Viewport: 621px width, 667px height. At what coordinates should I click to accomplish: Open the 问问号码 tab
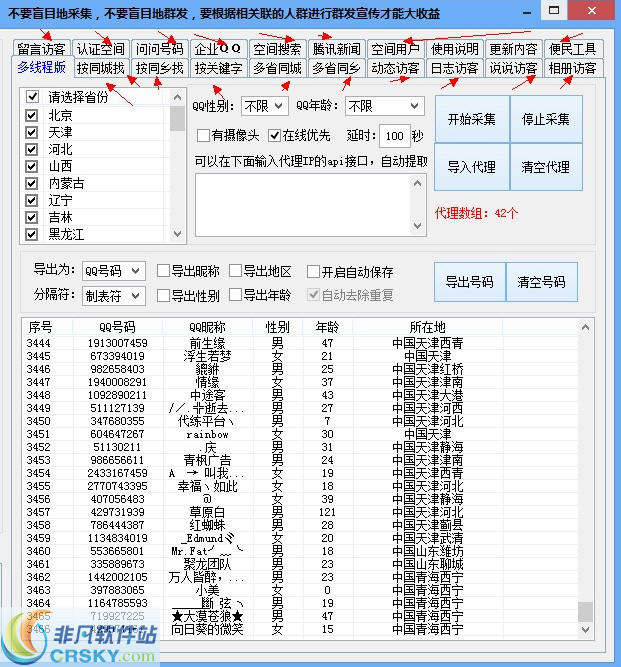click(x=159, y=49)
